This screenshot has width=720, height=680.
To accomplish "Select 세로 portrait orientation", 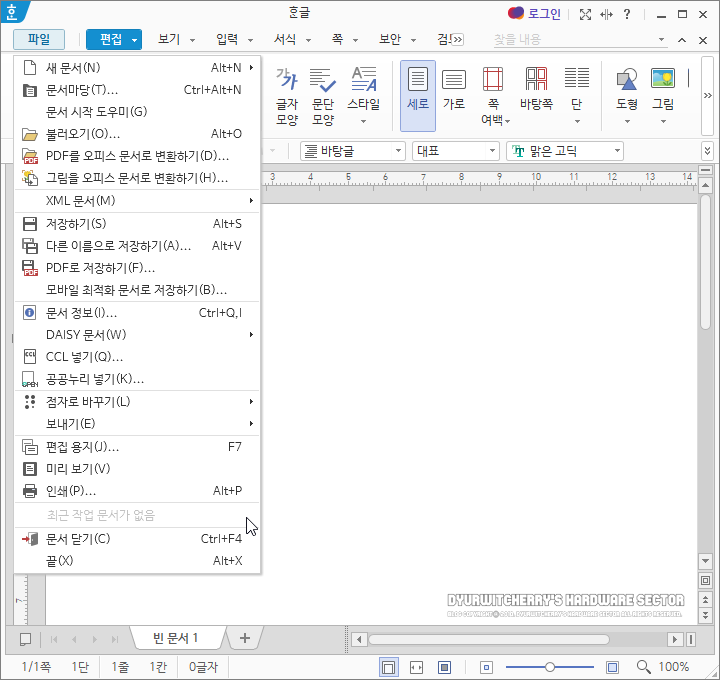I will click(x=417, y=96).
